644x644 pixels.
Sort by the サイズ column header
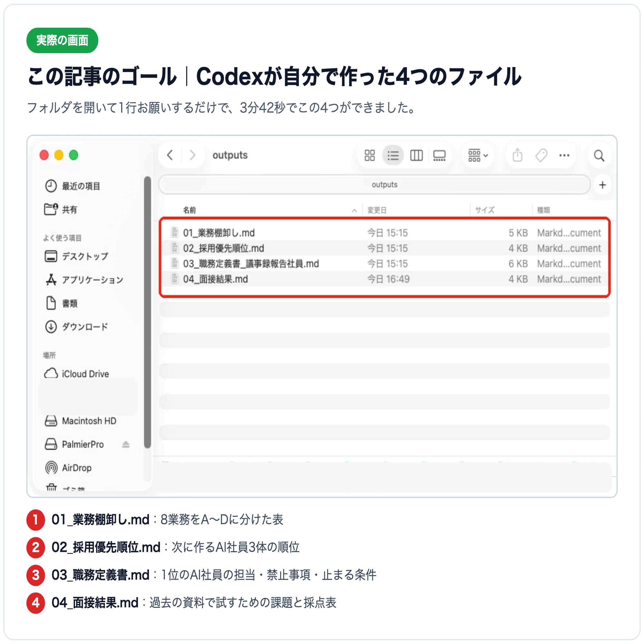click(x=484, y=210)
